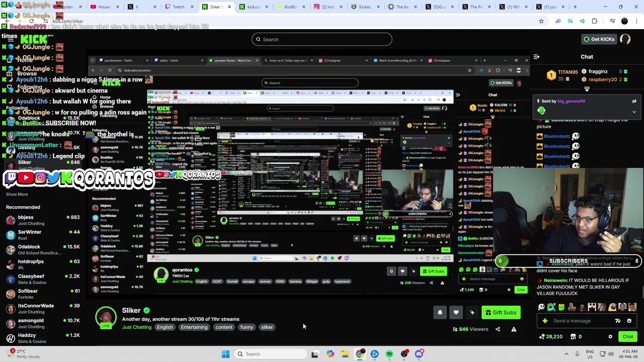
Task: Click the taskbar Search box
Action: (270, 354)
